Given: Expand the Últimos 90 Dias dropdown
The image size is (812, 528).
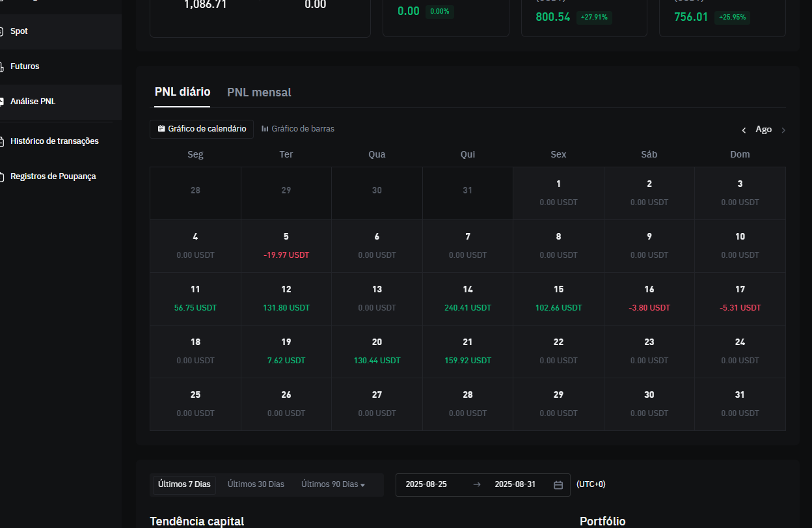Looking at the screenshot, I should pyautogui.click(x=333, y=484).
